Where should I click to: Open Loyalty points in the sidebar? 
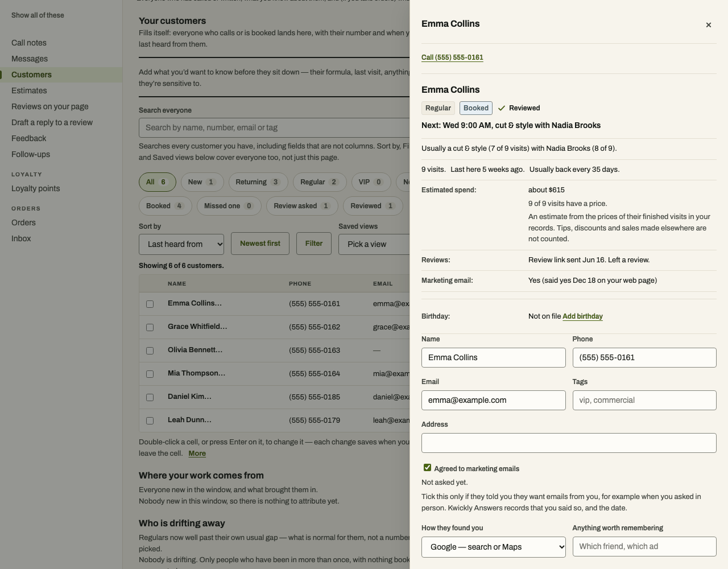pyautogui.click(x=35, y=188)
